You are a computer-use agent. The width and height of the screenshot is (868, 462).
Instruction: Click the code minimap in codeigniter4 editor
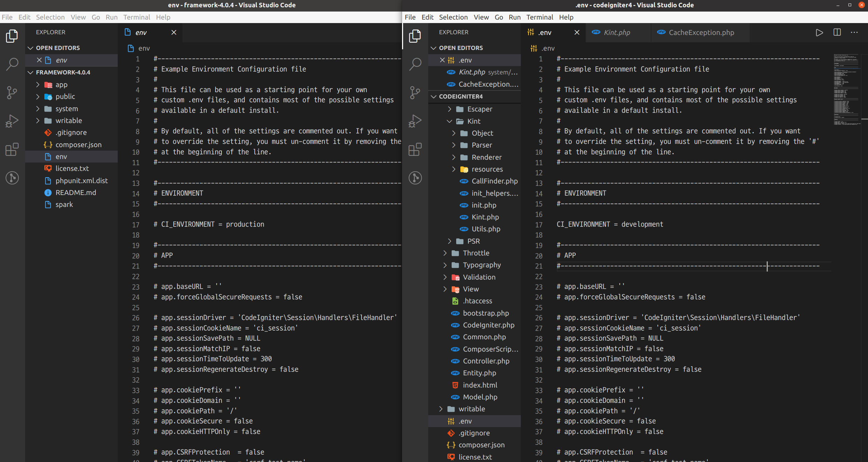[847, 89]
